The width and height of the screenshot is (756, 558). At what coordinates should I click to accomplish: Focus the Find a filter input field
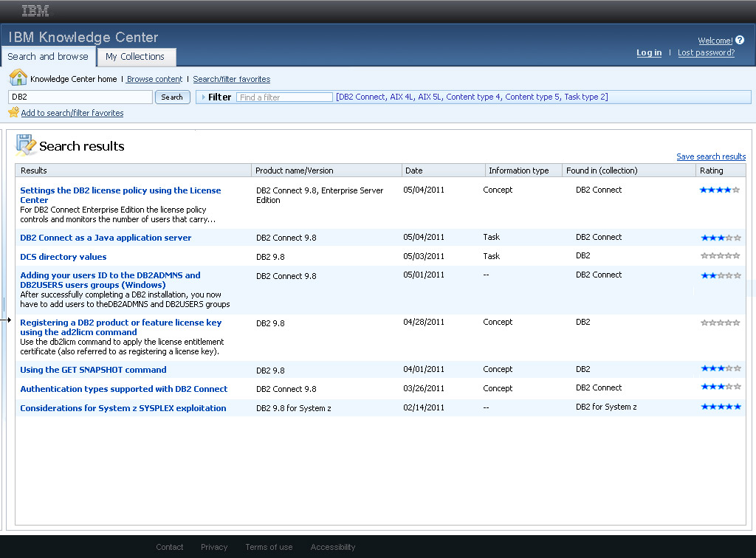[284, 97]
